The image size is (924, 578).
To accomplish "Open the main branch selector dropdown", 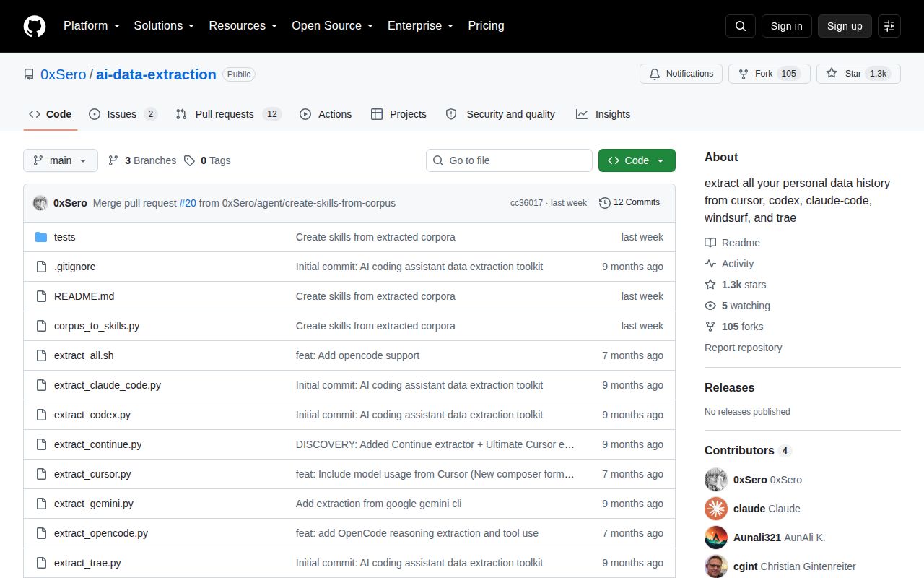I will pos(61,160).
